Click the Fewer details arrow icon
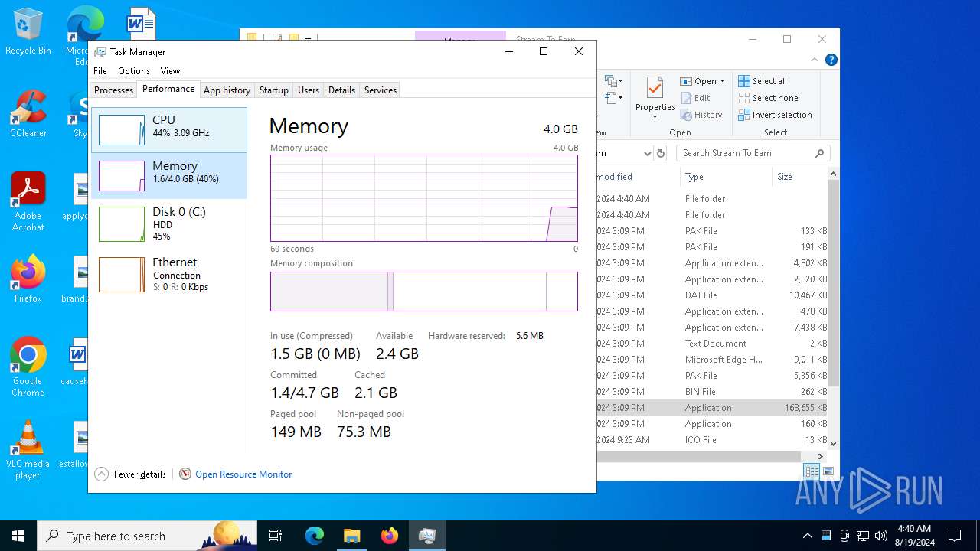This screenshot has height=551, width=980. 102,474
